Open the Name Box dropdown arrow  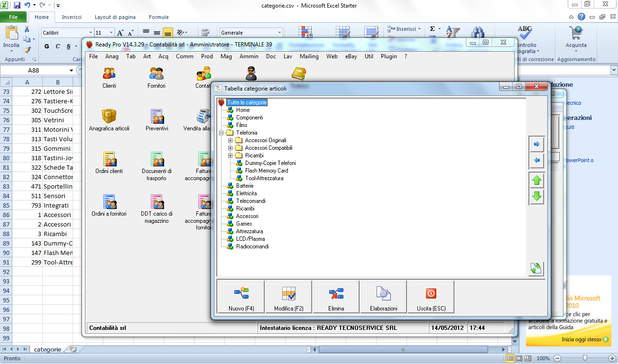tap(71, 70)
